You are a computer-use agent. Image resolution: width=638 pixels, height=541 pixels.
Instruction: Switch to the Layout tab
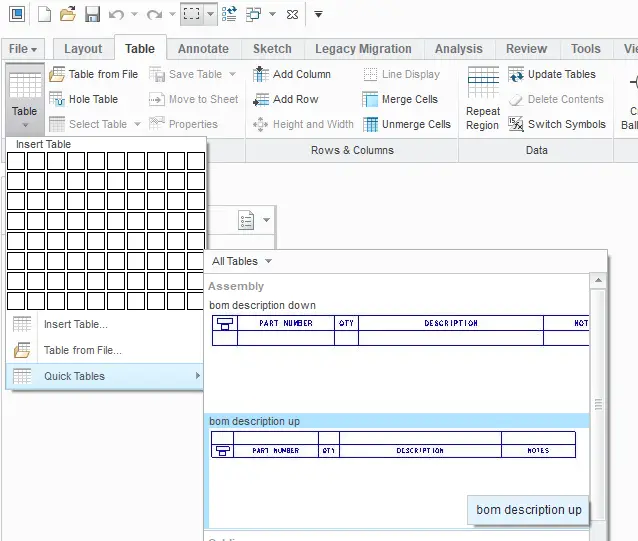click(83, 49)
